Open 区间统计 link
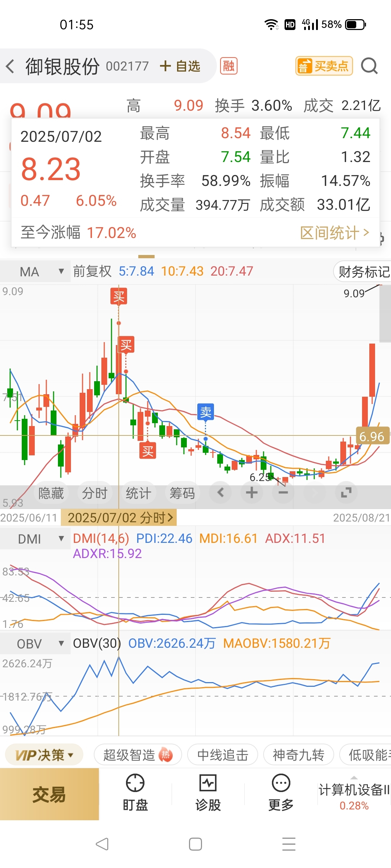This screenshot has width=391, height=868. (x=335, y=233)
